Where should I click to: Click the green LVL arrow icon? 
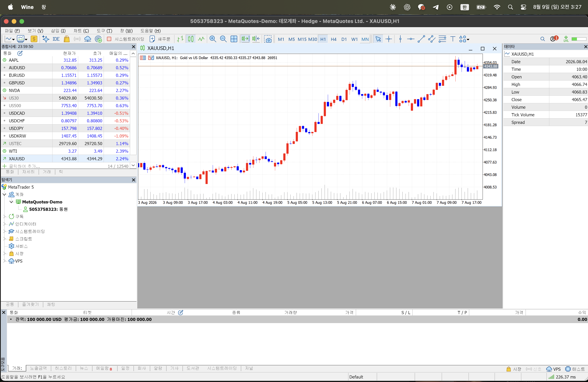click(x=566, y=39)
